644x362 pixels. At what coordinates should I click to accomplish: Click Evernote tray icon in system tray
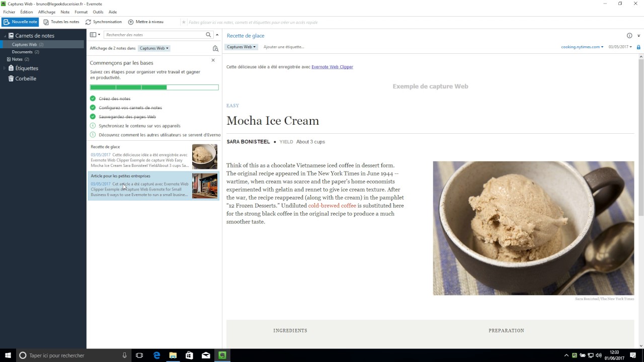575,355
